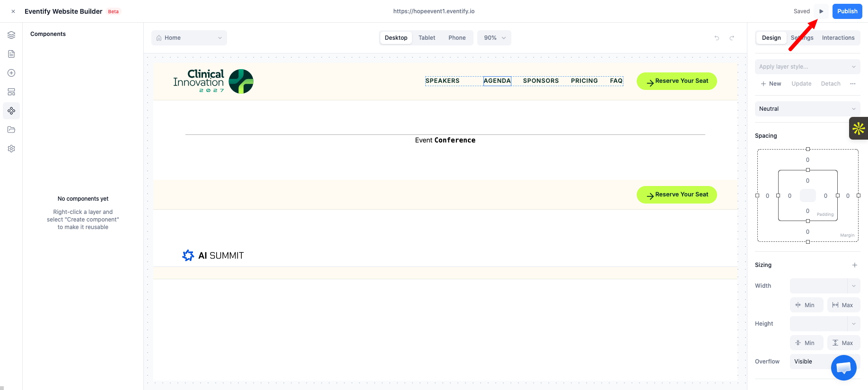Click Detach layer style button

831,84
